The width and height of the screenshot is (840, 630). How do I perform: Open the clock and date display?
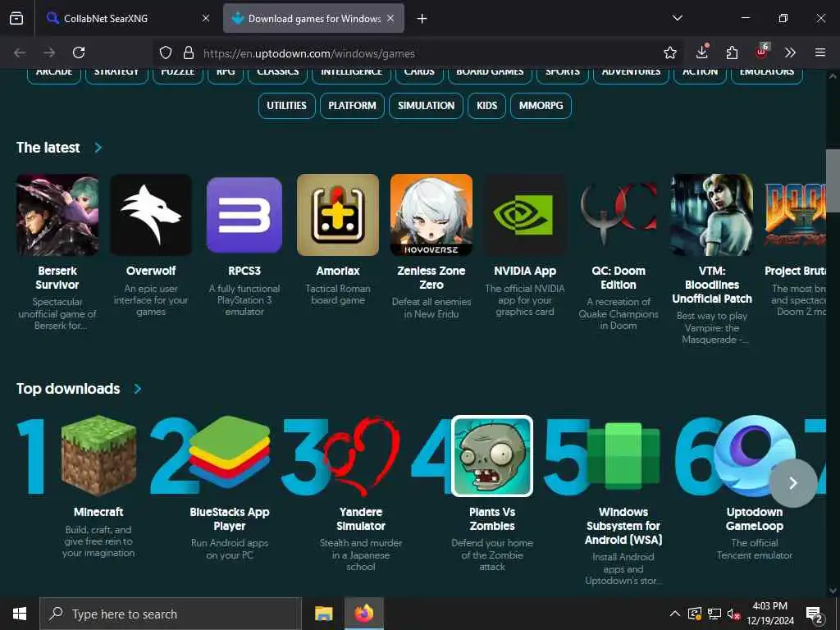tap(769, 614)
